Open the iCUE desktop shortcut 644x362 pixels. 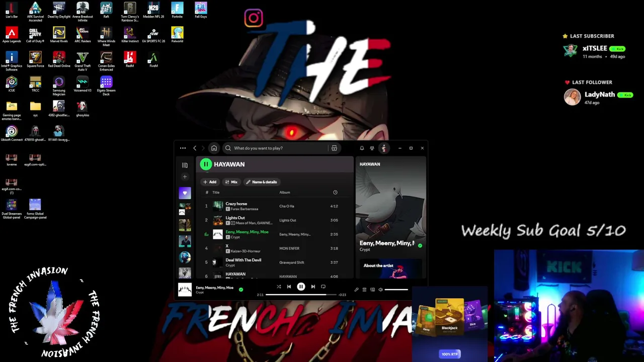(12, 84)
